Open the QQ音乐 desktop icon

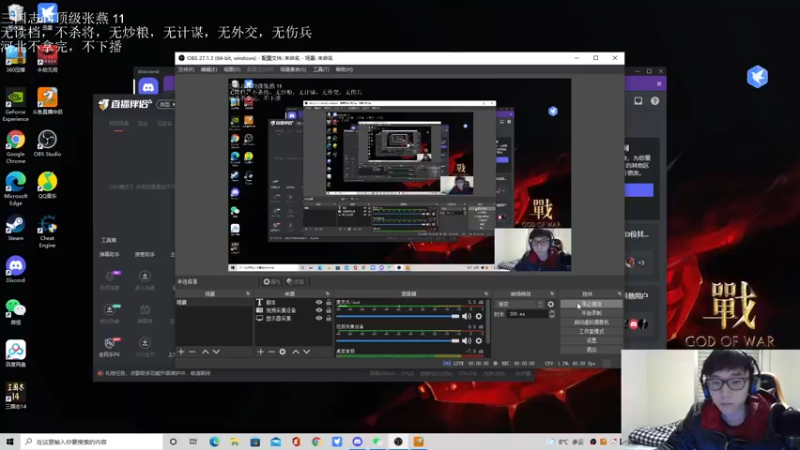coord(47,185)
